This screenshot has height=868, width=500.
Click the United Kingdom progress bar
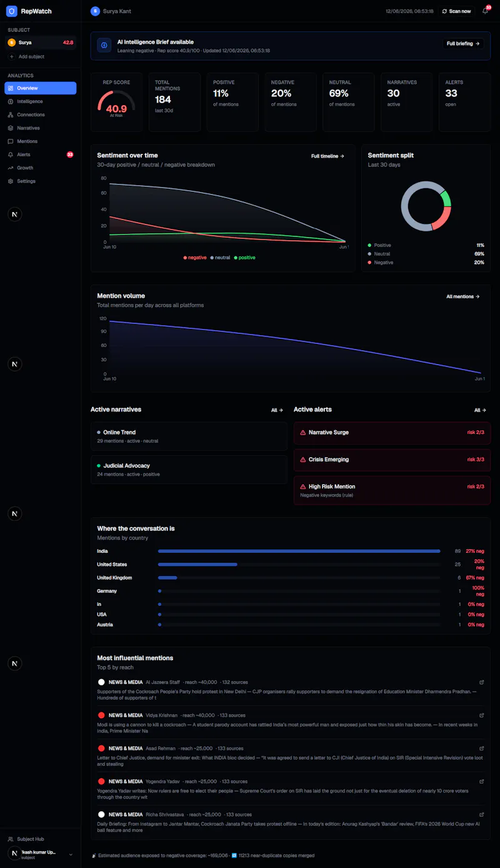coord(299,578)
